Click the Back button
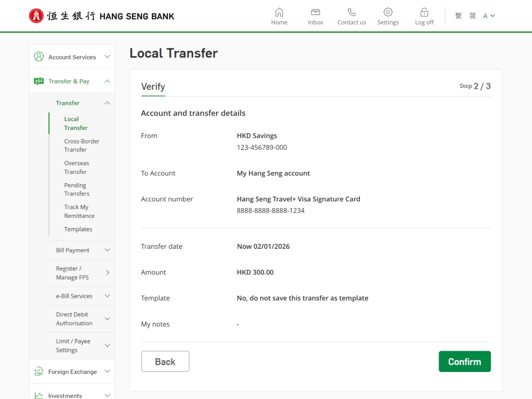532x399 pixels. click(165, 362)
